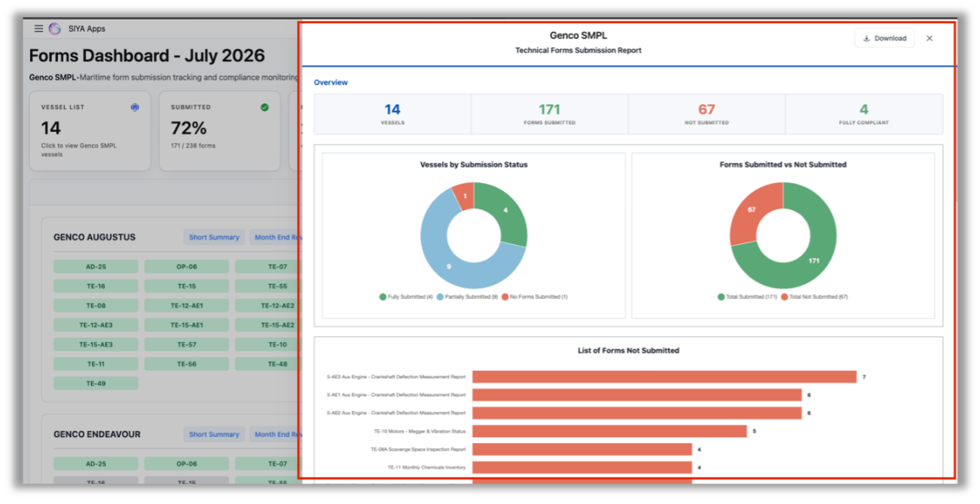The image size is (980, 504).
Task: Click the Genco Endeavour vessel heading
Action: (97, 435)
